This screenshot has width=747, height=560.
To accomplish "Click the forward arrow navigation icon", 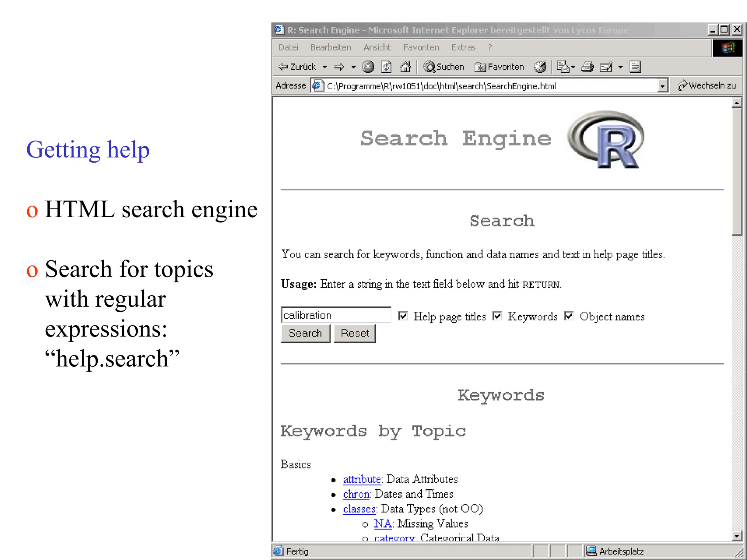I will [x=339, y=67].
